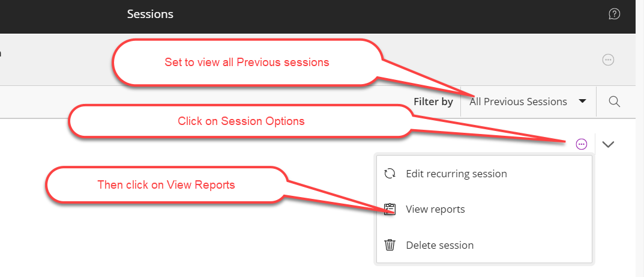Click the dark top header bar
This screenshot has width=644, height=277.
[322, 16]
